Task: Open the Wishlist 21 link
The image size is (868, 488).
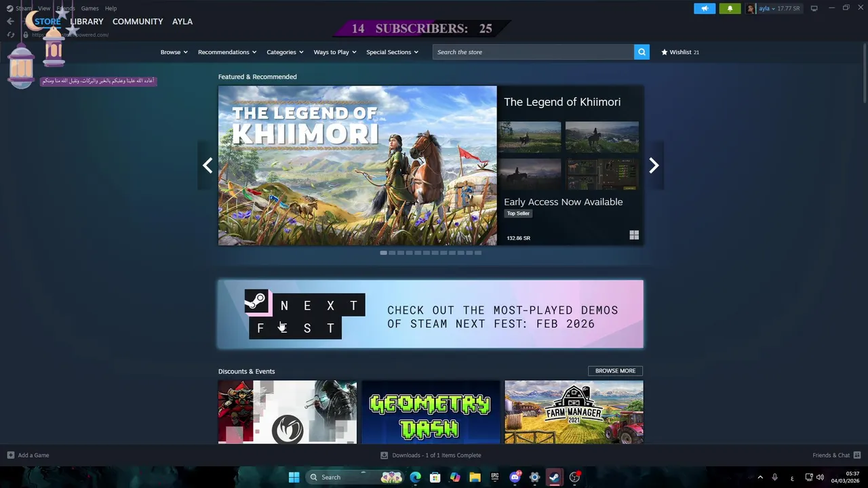Action: pyautogui.click(x=680, y=52)
